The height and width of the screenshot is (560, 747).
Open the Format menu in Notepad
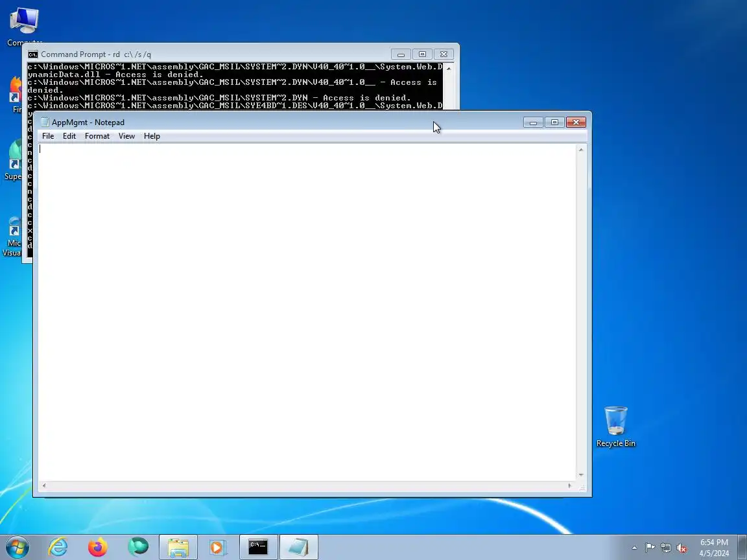coord(97,136)
